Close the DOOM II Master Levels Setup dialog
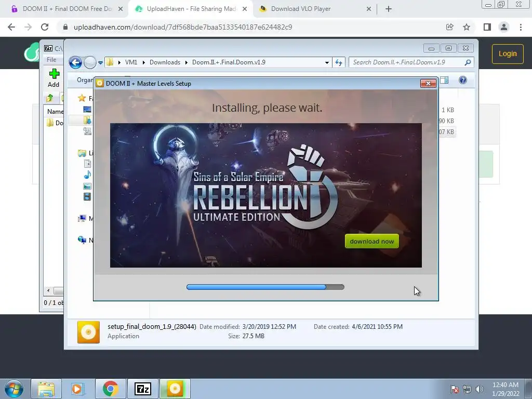This screenshot has height=399, width=532. point(428,84)
